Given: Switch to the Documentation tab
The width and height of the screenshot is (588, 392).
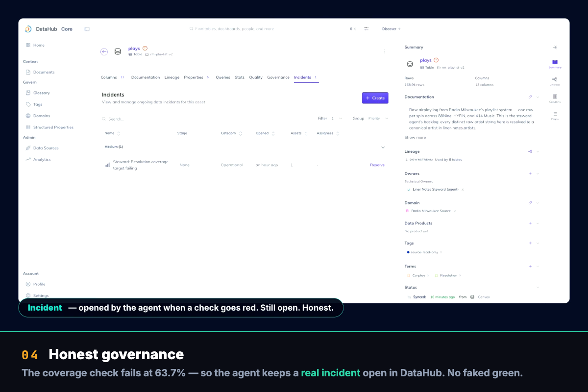Looking at the screenshot, I should click(146, 77).
